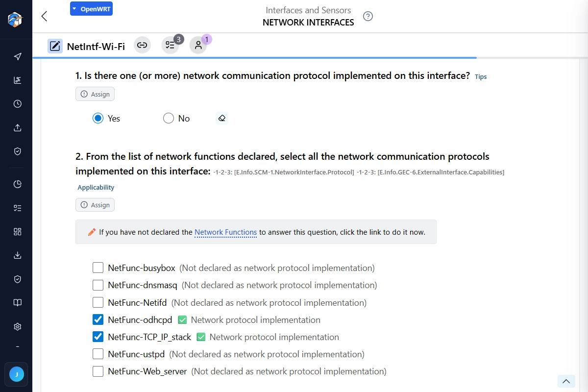Clear the Yes/No answer with eraser icon
The image size is (588, 392).
click(x=222, y=118)
